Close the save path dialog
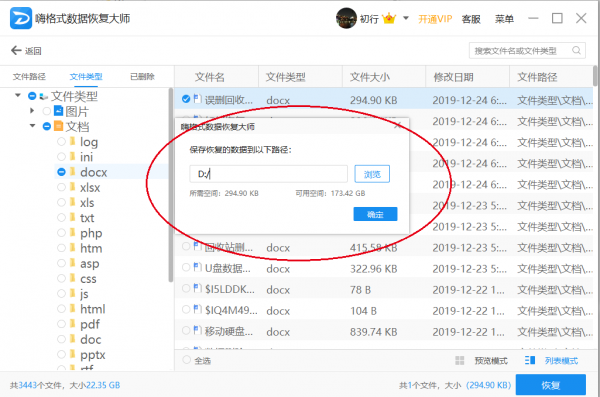 [x=398, y=125]
